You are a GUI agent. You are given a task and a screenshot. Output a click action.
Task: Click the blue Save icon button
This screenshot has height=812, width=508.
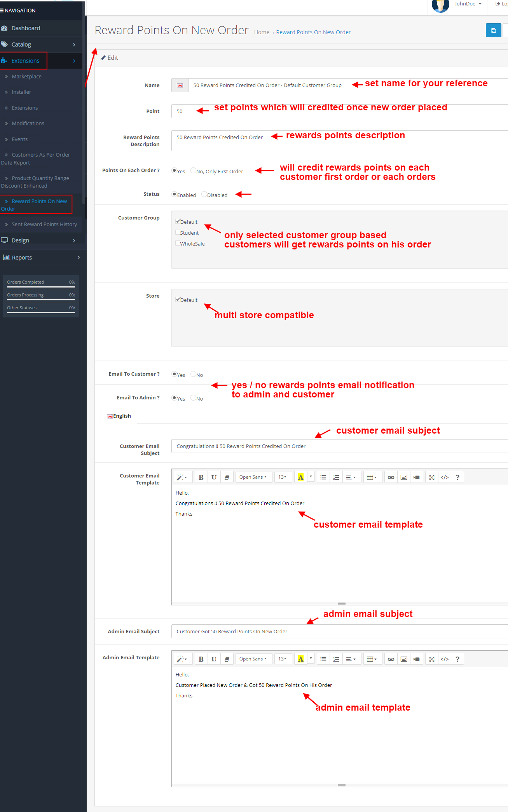(x=493, y=30)
